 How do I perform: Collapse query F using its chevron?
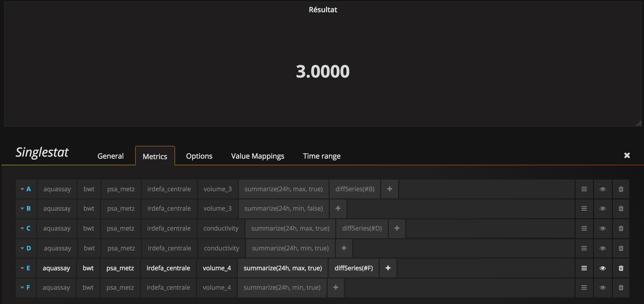(x=22, y=287)
